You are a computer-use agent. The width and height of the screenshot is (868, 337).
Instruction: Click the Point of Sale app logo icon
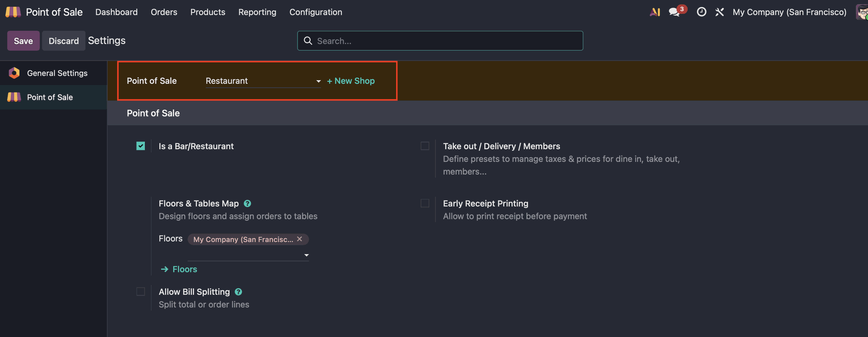tap(13, 12)
